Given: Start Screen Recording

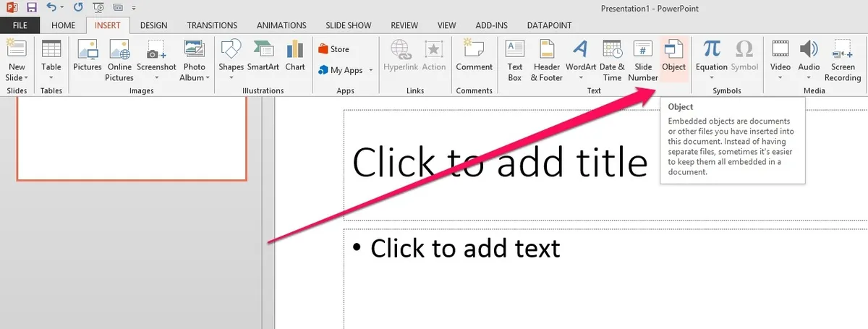Looking at the screenshot, I should click(843, 60).
